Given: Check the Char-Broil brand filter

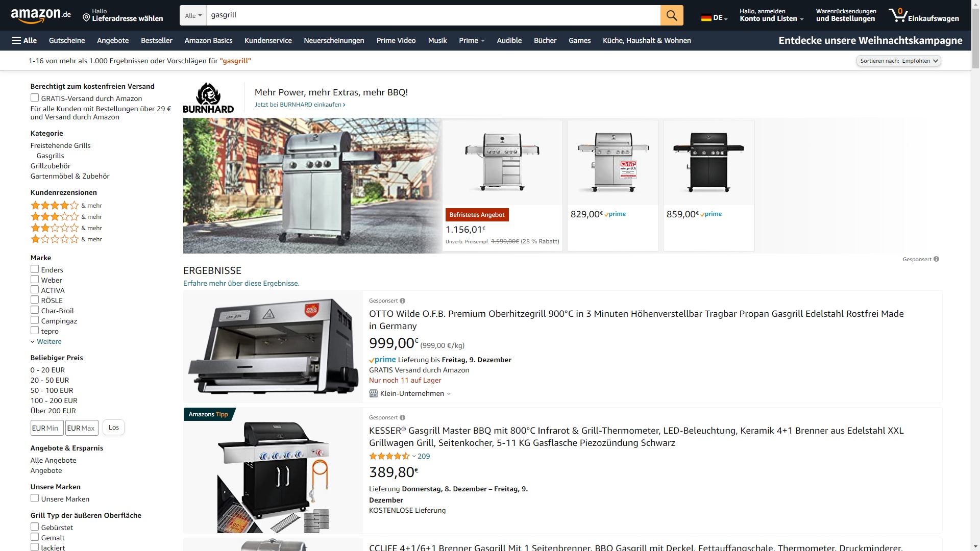Looking at the screenshot, I should [35, 310].
